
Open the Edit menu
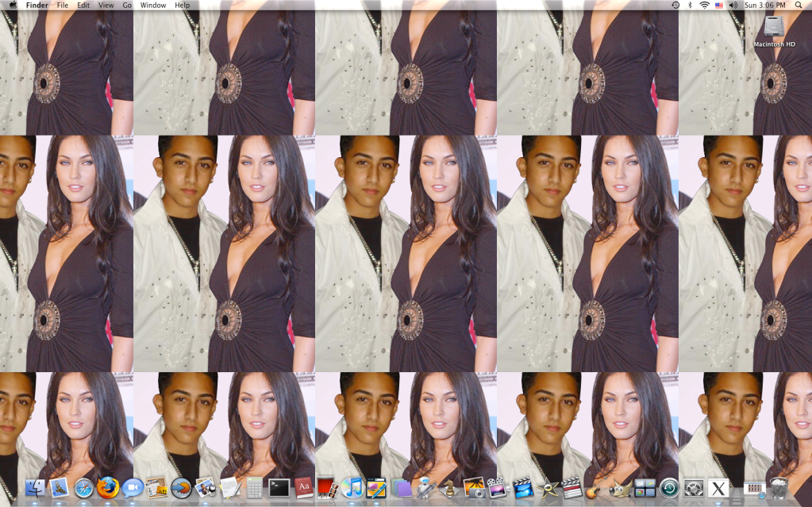click(83, 6)
